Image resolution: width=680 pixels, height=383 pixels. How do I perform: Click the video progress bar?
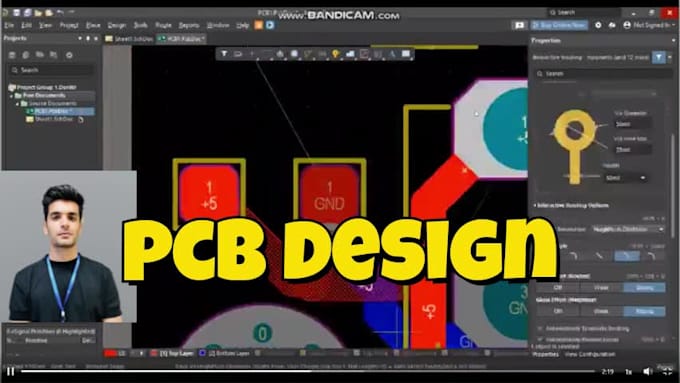[308, 371]
